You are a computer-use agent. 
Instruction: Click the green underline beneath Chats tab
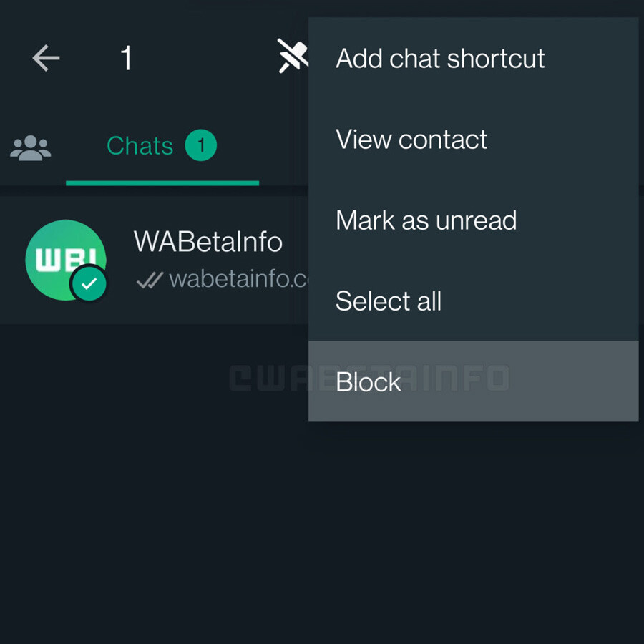pyautogui.click(x=162, y=183)
